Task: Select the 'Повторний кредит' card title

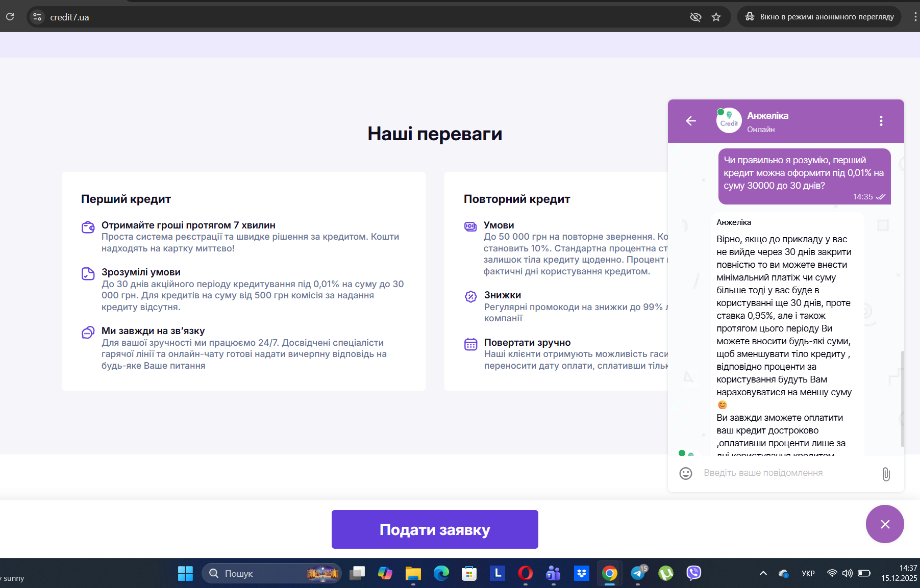Action: click(517, 199)
